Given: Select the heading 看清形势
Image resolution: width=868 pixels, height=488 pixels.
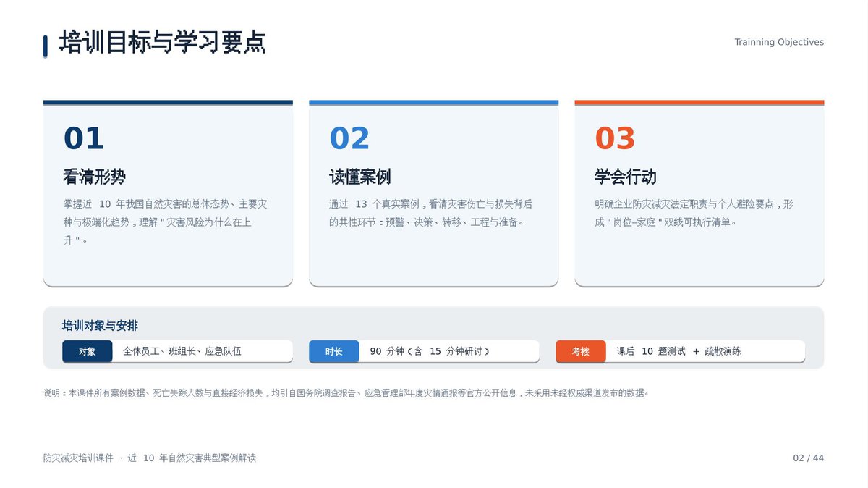Looking at the screenshot, I should pyautogui.click(x=95, y=177).
